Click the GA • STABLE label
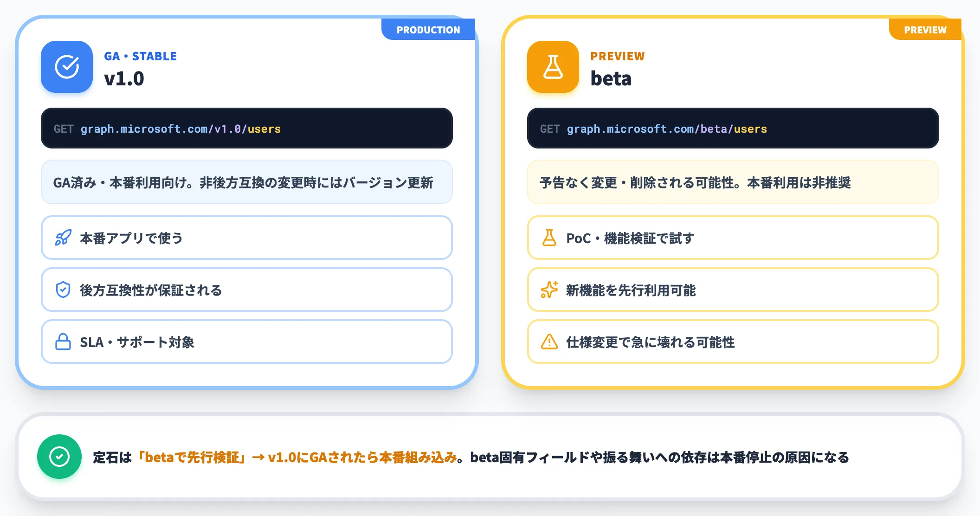This screenshot has height=516, width=980. [x=140, y=56]
